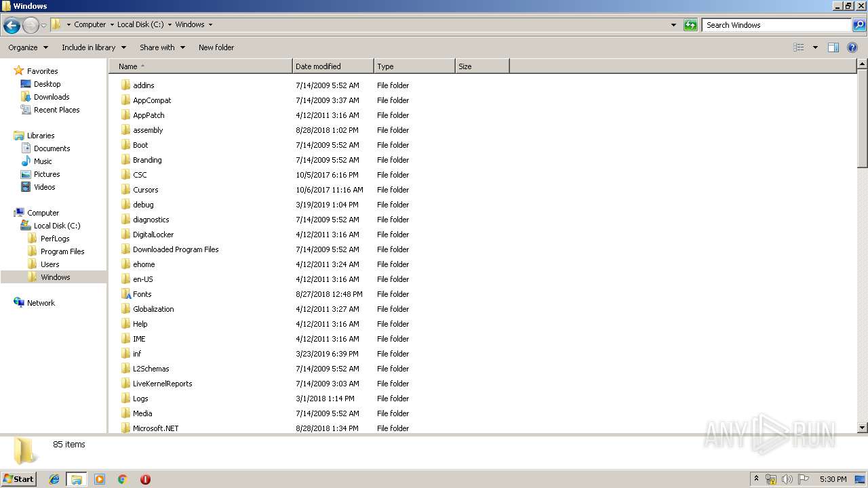Select Local Disk (C:) in tree
The width and height of the screenshot is (868, 488).
(57, 226)
